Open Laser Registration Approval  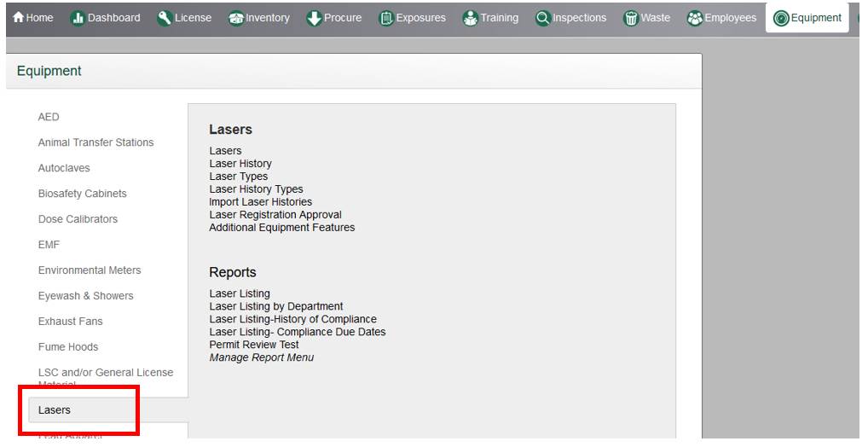tap(275, 215)
